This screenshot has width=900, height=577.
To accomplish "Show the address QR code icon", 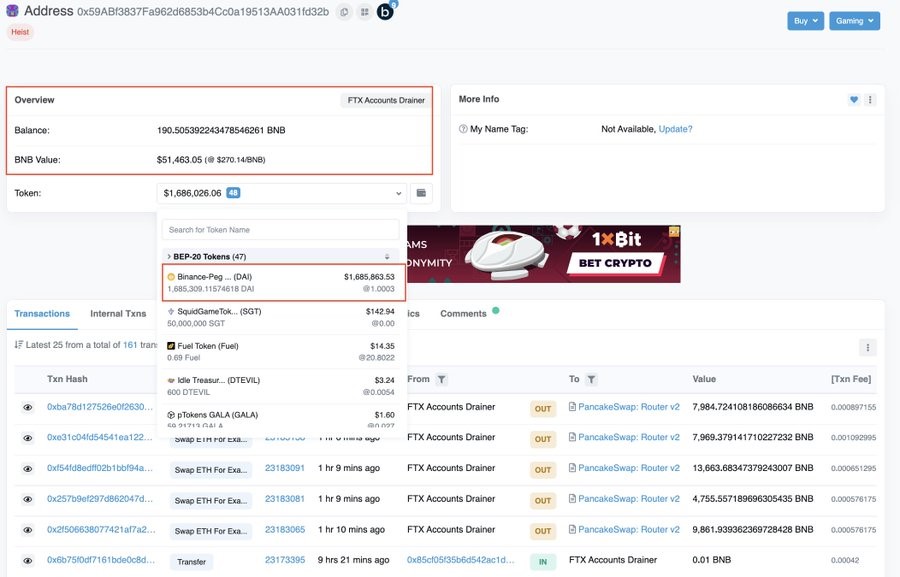I will (364, 11).
